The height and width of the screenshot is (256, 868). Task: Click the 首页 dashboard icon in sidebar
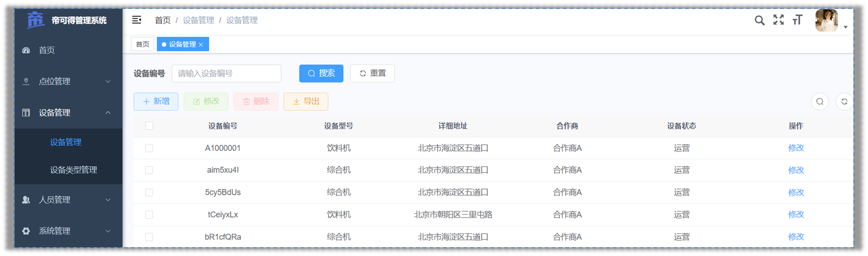click(26, 50)
